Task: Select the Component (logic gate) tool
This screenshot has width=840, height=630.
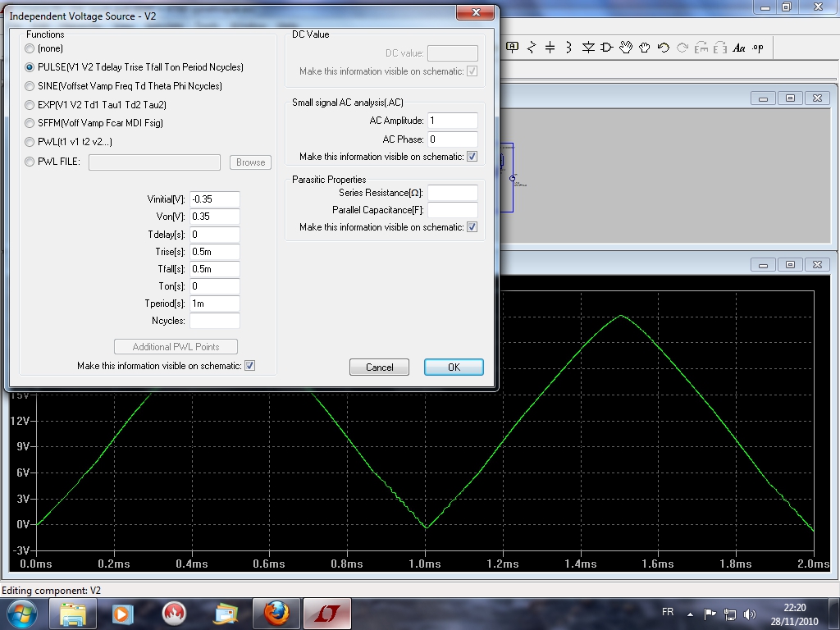Action: point(606,48)
